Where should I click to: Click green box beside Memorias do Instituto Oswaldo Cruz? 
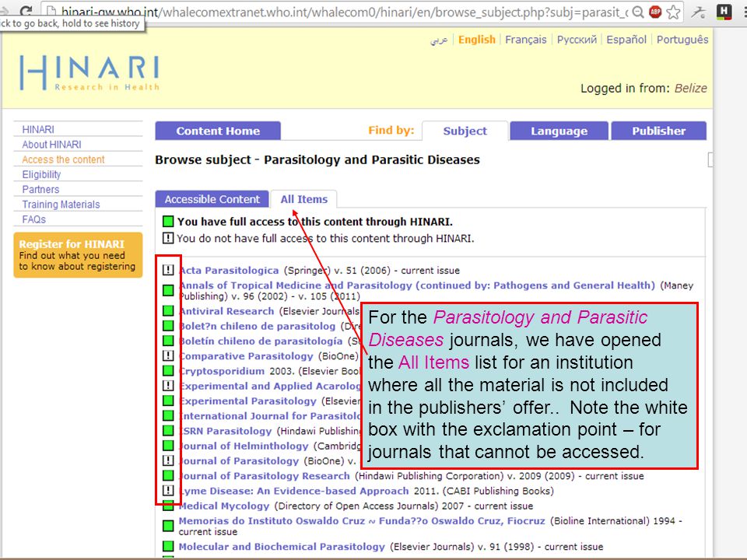pyautogui.click(x=168, y=526)
